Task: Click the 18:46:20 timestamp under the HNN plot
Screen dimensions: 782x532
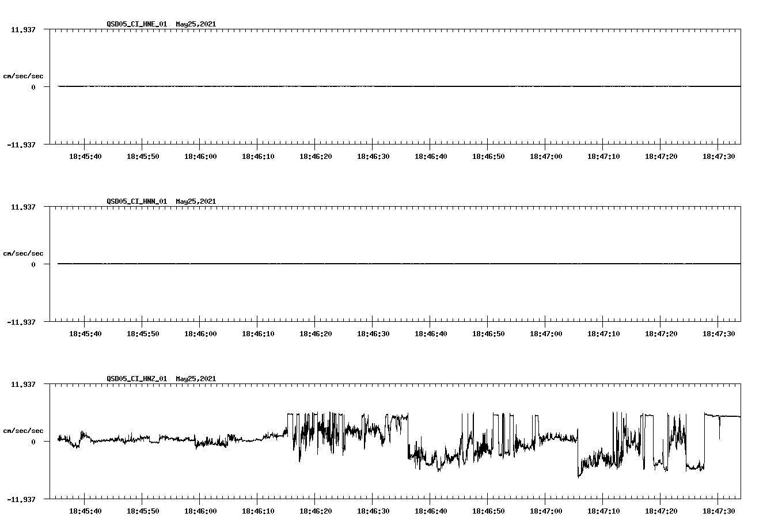Action: click(x=315, y=333)
